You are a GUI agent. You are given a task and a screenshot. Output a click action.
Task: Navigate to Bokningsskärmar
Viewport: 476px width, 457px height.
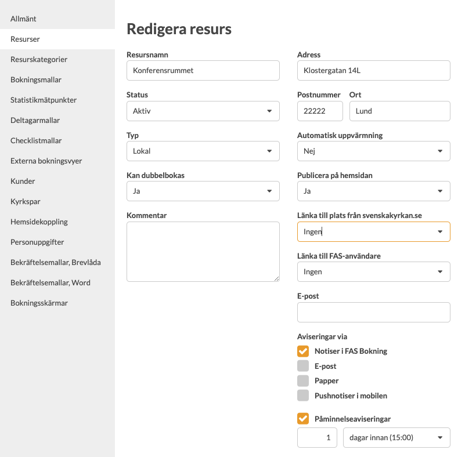57,303
